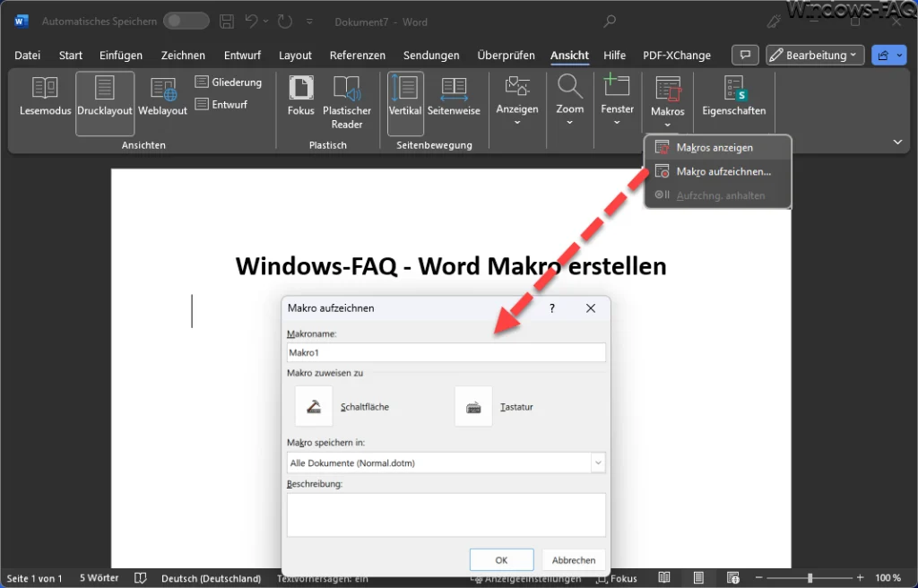This screenshot has height=588, width=918.
Task: Assign macro to Schaltfläche button icon
Action: point(314,406)
